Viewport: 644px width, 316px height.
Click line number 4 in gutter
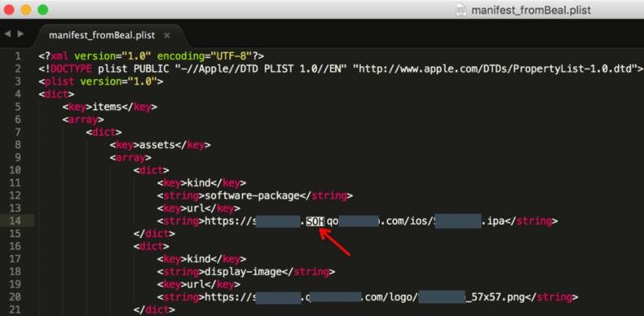pyautogui.click(x=18, y=94)
